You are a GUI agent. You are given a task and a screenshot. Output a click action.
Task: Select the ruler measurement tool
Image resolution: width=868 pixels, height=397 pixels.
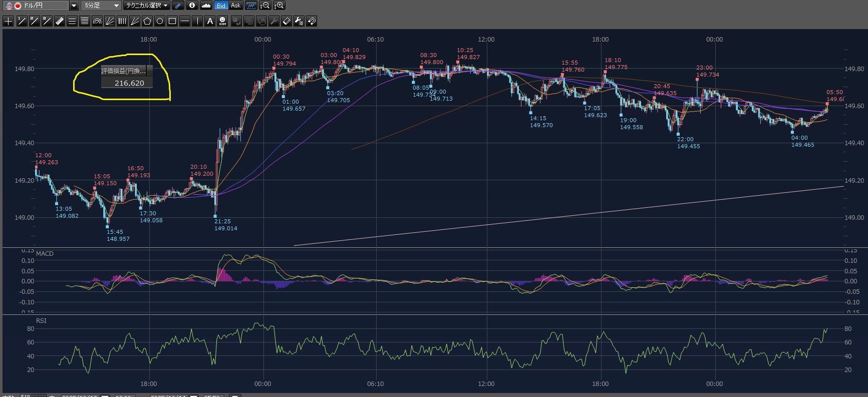pos(60,21)
